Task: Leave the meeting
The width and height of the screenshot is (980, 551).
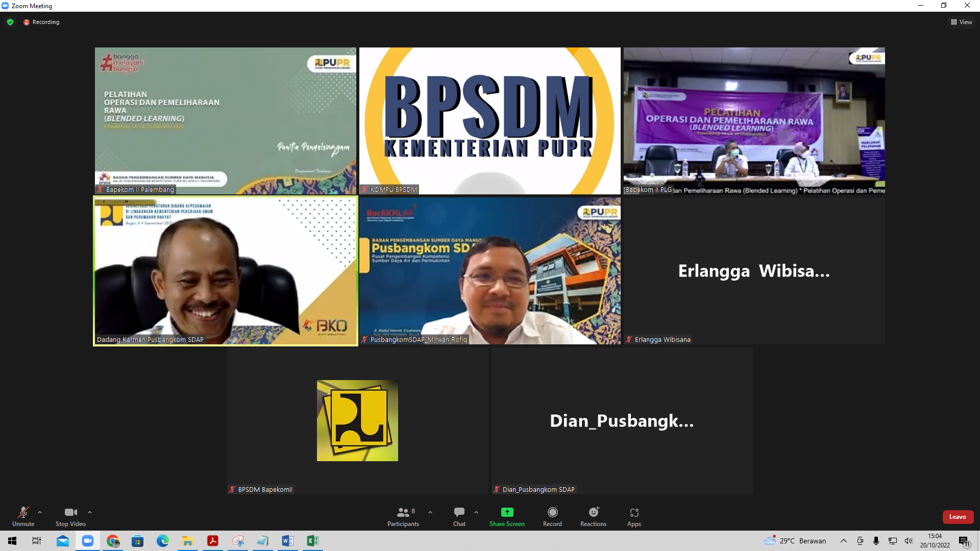Action: (x=958, y=517)
